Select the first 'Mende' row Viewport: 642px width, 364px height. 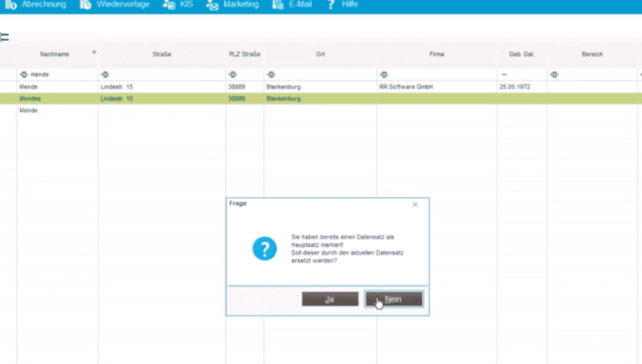click(x=321, y=87)
